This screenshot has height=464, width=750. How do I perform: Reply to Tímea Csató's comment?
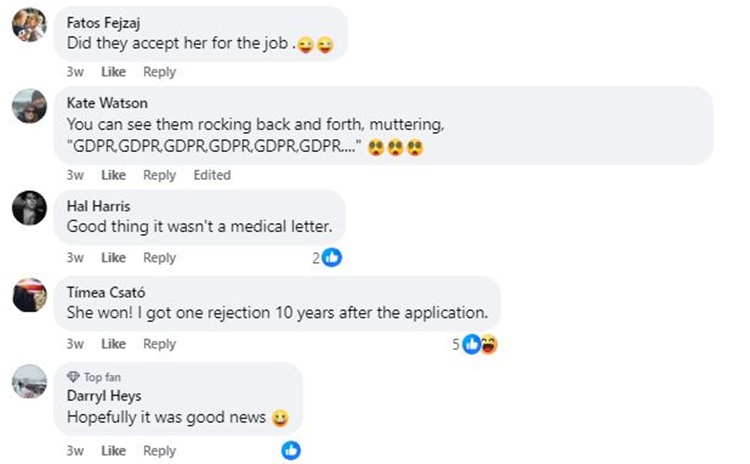tap(159, 344)
